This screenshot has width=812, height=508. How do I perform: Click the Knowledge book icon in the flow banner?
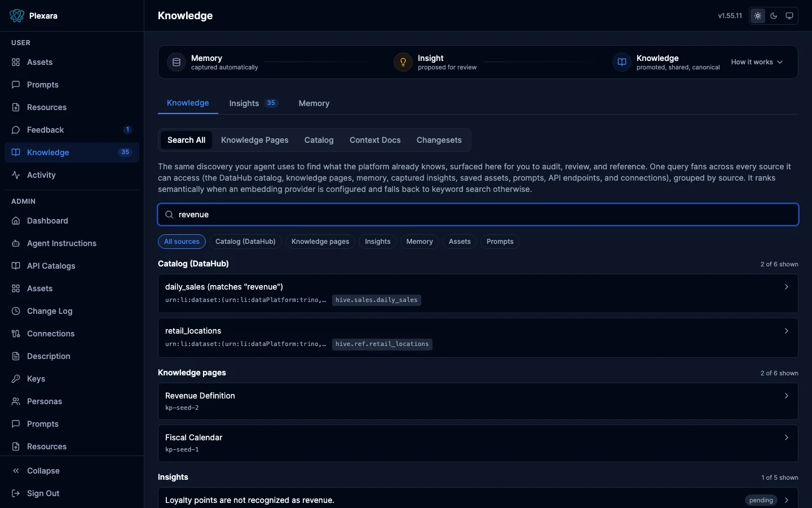pyautogui.click(x=622, y=62)
